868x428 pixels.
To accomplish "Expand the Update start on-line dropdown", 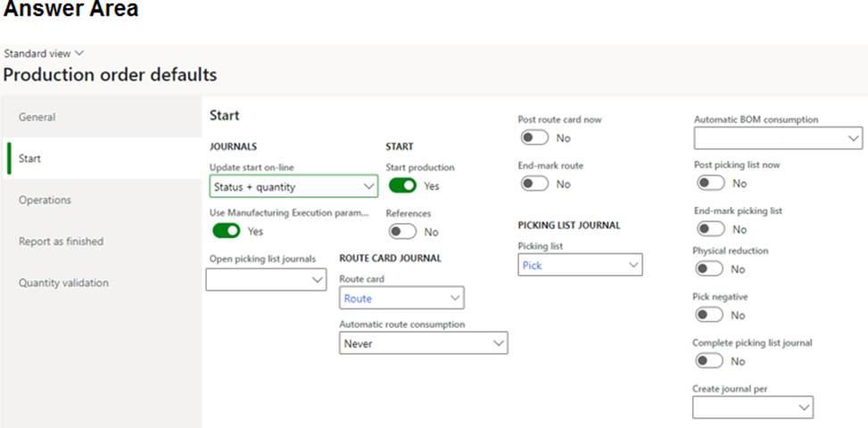I will click(x=294, y=186).
